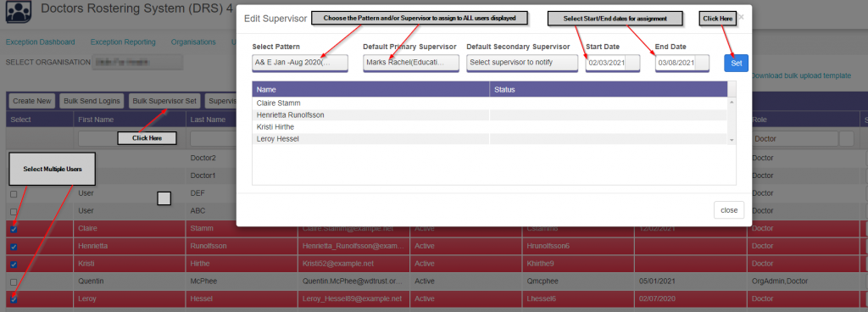868x312 pixels.
Task: Open the Select Organisation dropdown
Action: [136, 62]
